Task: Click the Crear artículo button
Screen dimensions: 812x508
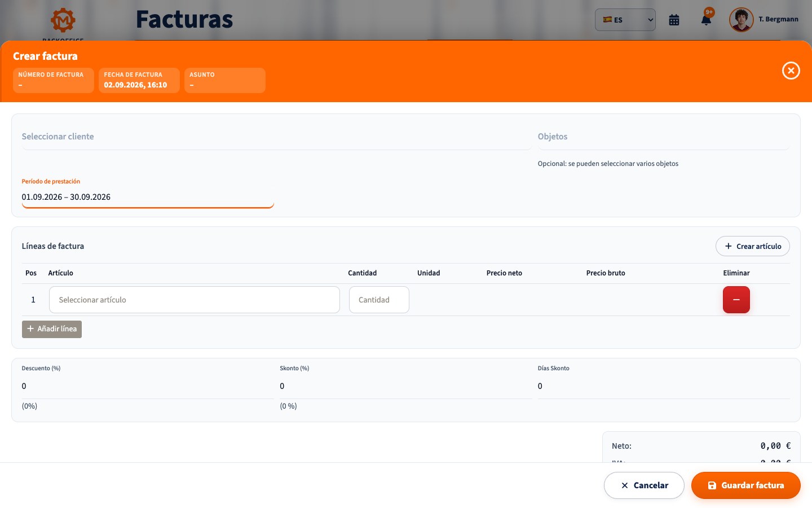Action: click(x=753, y=246)
